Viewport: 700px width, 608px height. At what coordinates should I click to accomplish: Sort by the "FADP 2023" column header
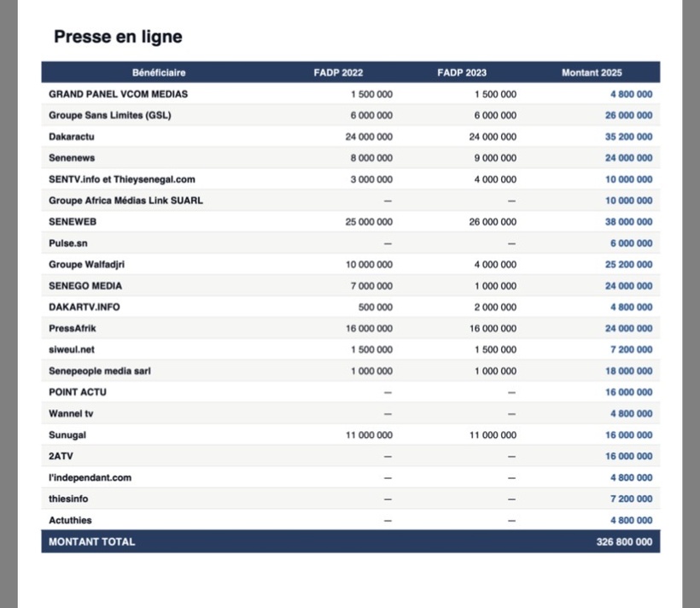coord(462,73)
